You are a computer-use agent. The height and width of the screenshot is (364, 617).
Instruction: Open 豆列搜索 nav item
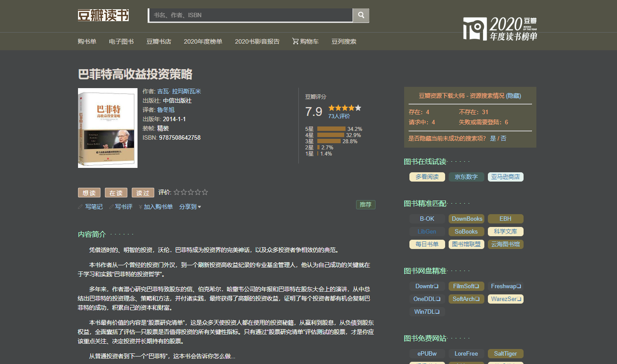(x=344, y=41)
